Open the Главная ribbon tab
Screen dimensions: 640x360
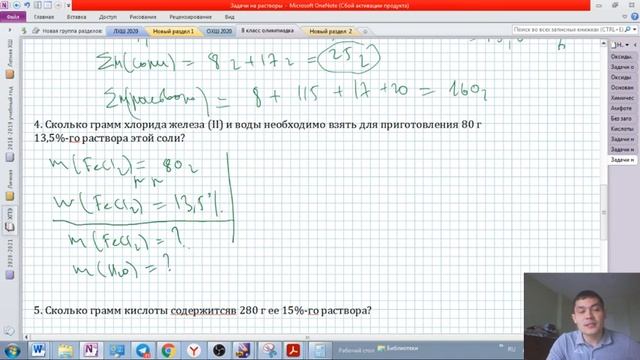click(44, 17)
